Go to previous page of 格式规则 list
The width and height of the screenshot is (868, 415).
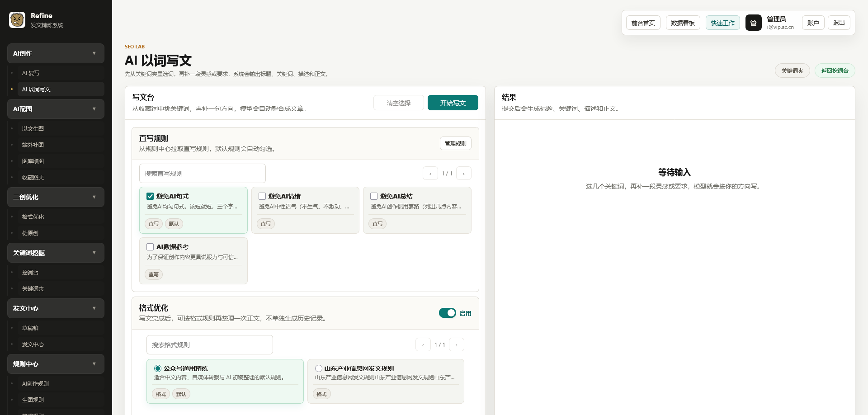423,345
